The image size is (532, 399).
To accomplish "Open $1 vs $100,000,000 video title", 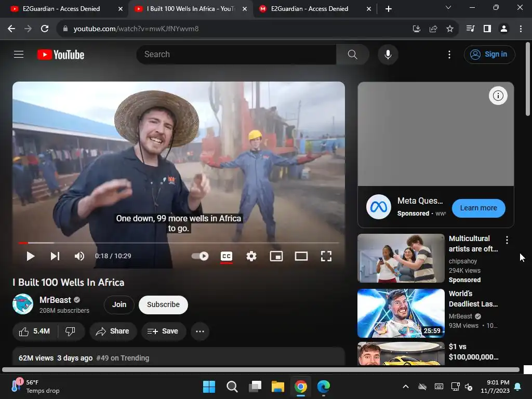I will pyautogui.click(x=473, y=352).
